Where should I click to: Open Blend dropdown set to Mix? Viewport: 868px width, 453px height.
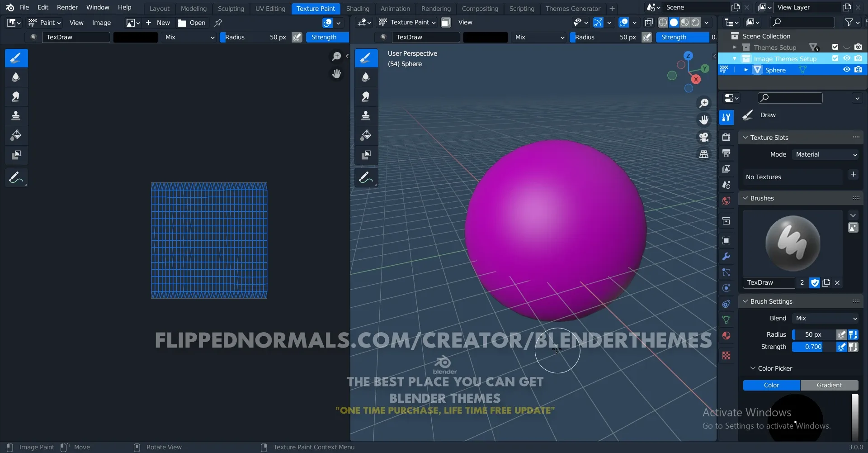pos(826,318)
